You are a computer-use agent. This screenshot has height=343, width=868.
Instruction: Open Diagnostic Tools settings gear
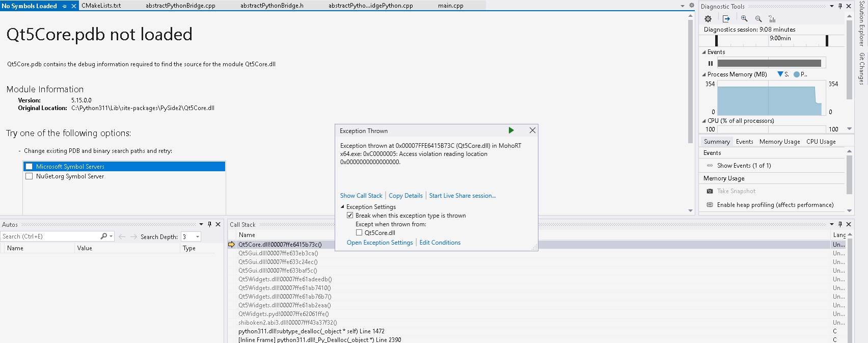(x=708, y=19)
